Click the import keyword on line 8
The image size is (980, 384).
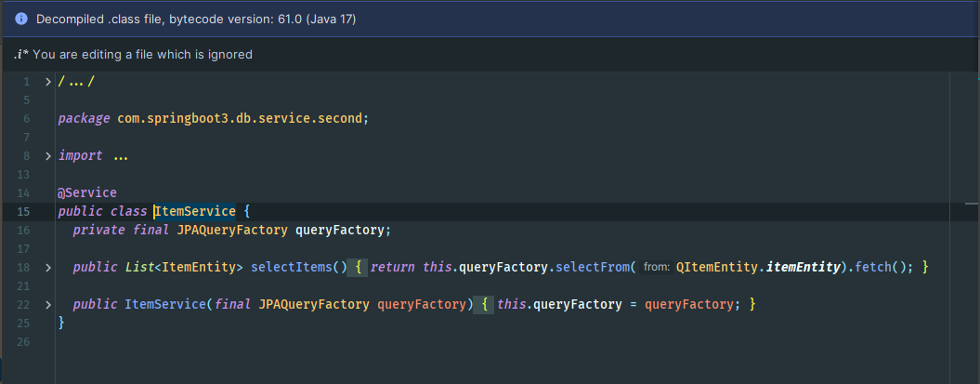click(80, 155)
